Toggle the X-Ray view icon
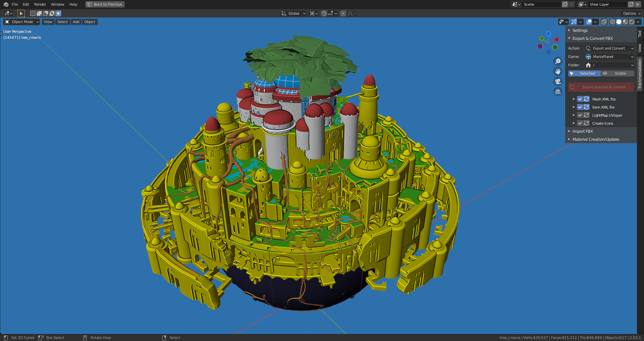This screenshot has height=341, width=644. pos(604,22)
